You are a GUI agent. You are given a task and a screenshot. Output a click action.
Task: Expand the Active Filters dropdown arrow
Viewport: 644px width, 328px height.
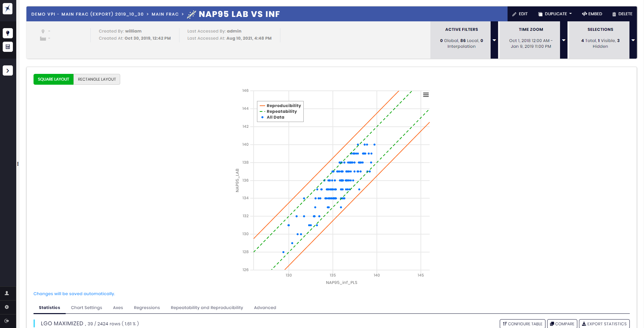(494, 40)
